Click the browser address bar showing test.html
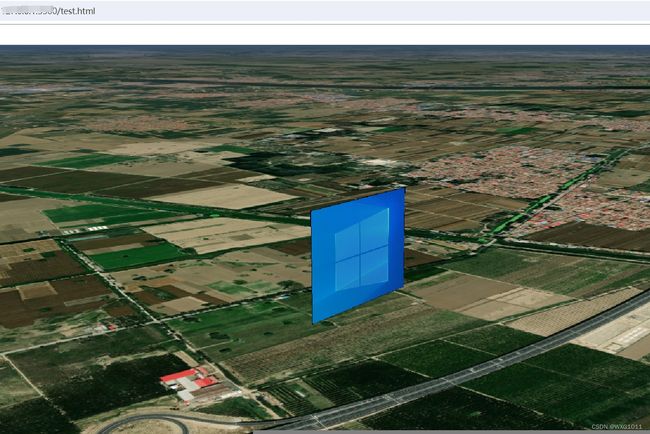 point(325,11)
